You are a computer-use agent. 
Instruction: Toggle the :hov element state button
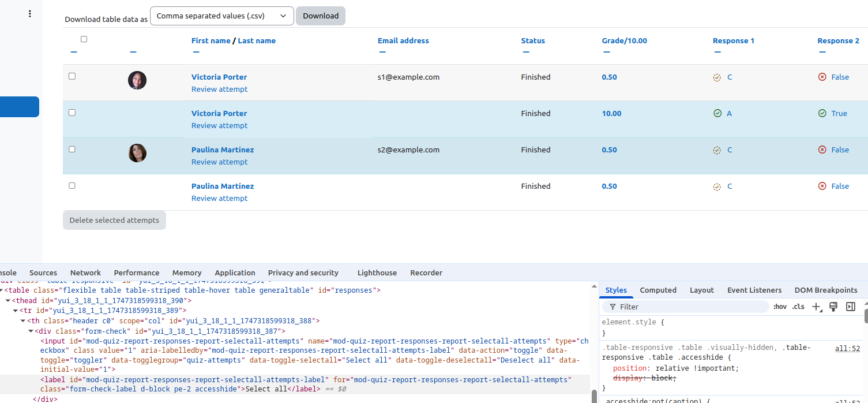point(780,307)
